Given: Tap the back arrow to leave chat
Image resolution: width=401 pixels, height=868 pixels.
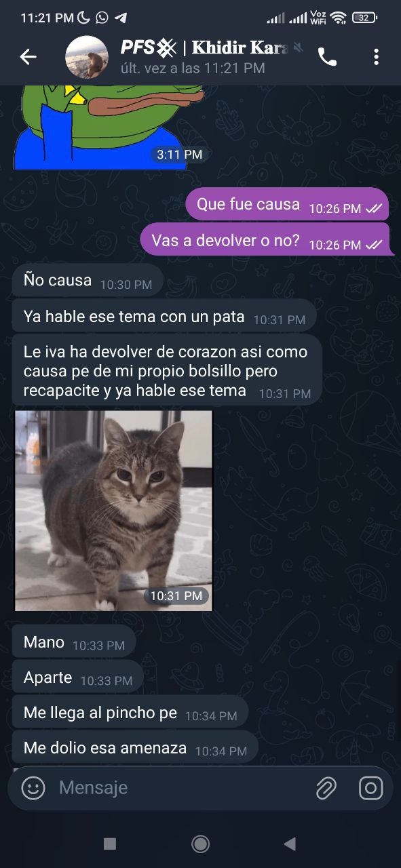Looking at the screenshot, I should pyautogui.click(x=28, y=57).
